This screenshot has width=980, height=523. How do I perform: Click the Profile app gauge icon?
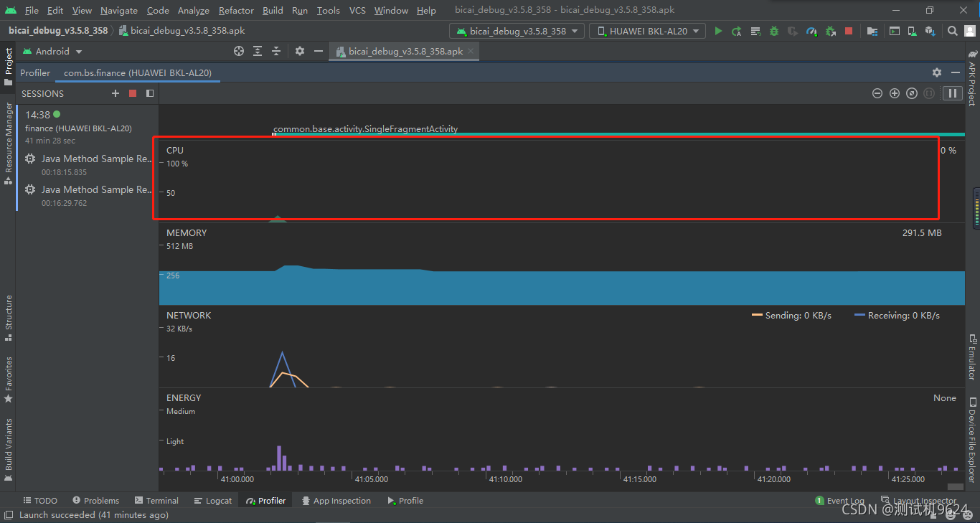pyautogui.click(x=811, y=31)
